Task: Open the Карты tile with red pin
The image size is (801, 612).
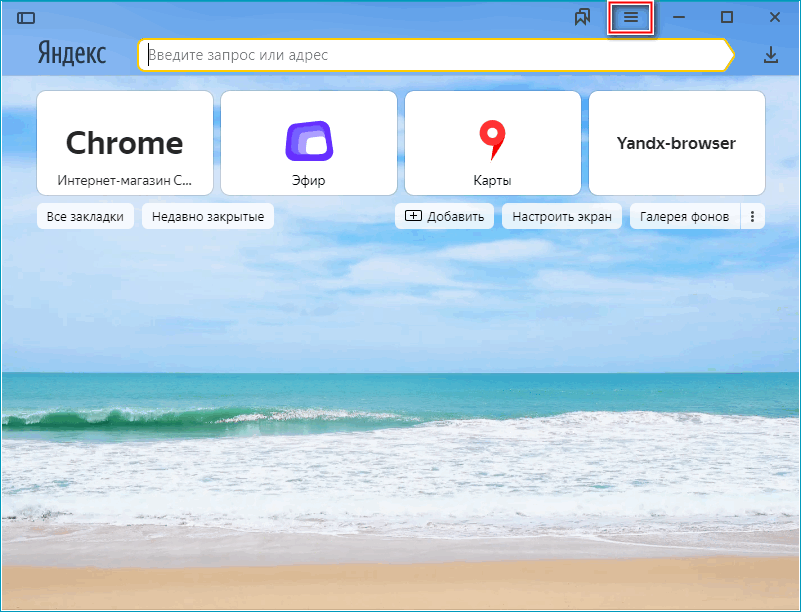Action: click(x=492, y=142)
